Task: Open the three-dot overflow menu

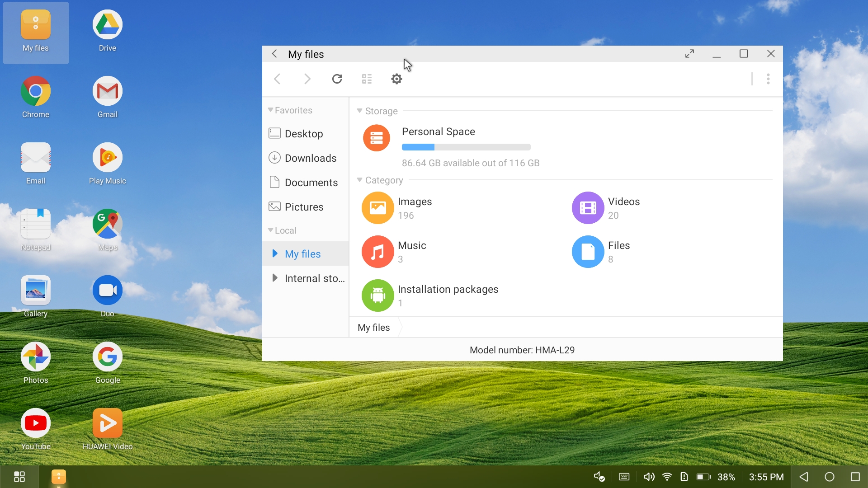Action: tap(768, 79)
